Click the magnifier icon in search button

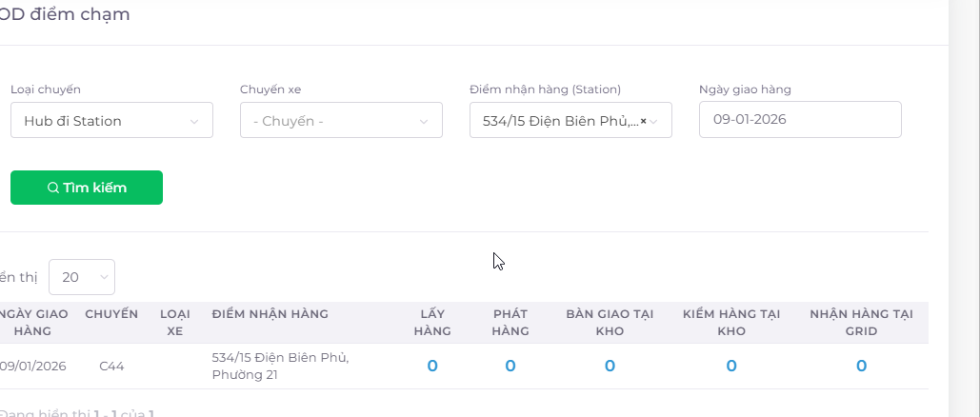pyautogui.click(x=53, y=188)
